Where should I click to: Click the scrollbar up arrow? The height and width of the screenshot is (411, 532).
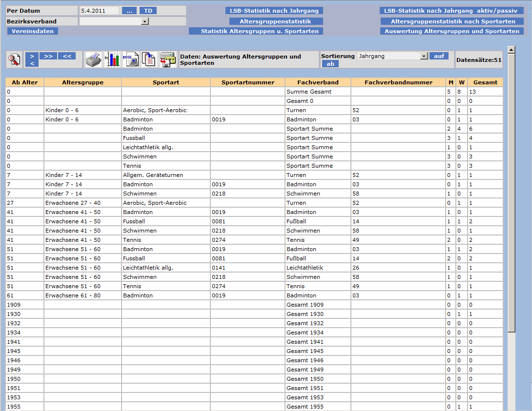click(512, 50)
